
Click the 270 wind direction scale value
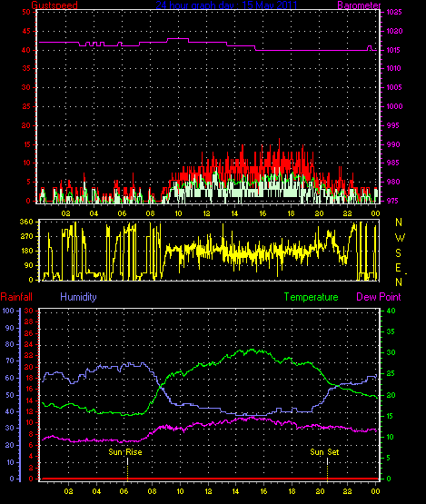(26, 236)
